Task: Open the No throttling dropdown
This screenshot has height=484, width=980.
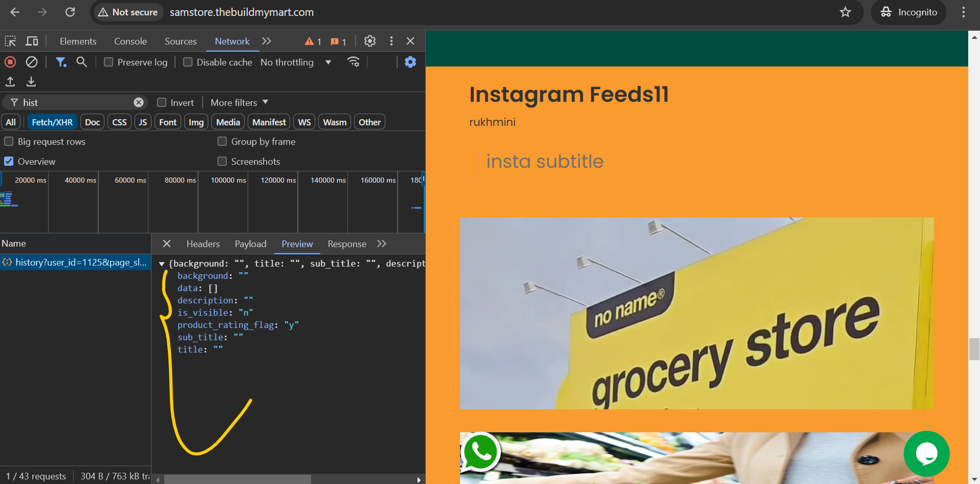Action: coord(296,62)
